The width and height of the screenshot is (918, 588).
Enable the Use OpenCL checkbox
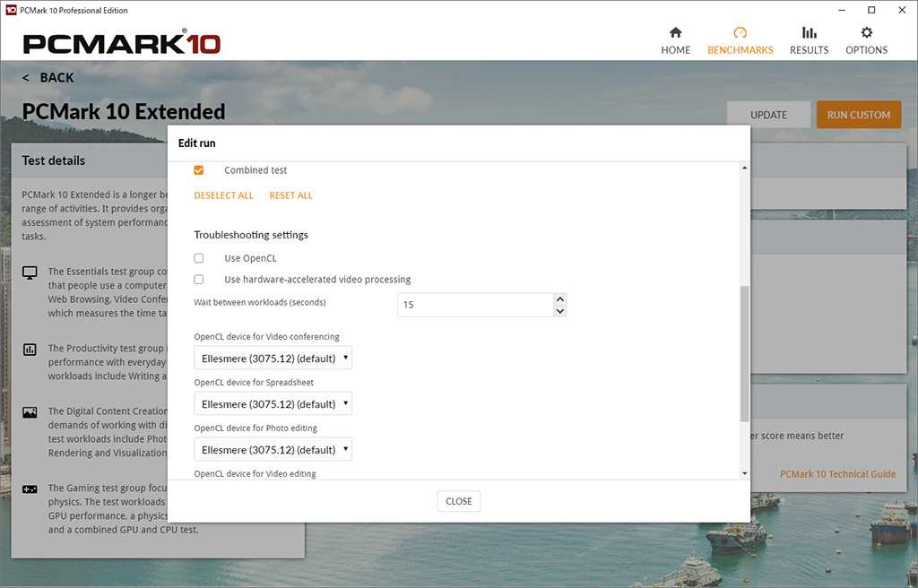point(199,258)
